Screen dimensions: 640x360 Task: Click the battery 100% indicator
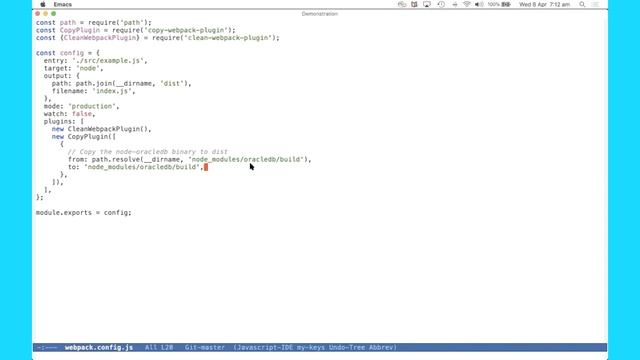[x=499, y=4]
